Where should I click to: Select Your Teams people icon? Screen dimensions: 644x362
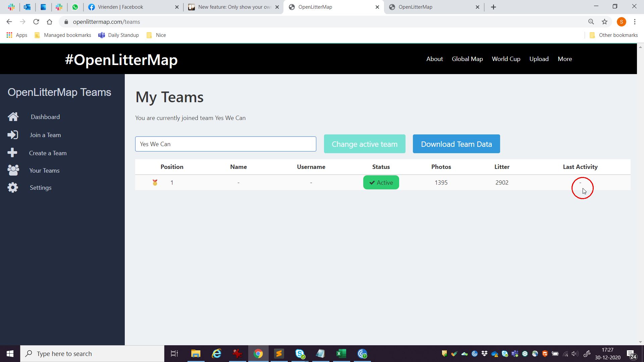coord(13,170)
